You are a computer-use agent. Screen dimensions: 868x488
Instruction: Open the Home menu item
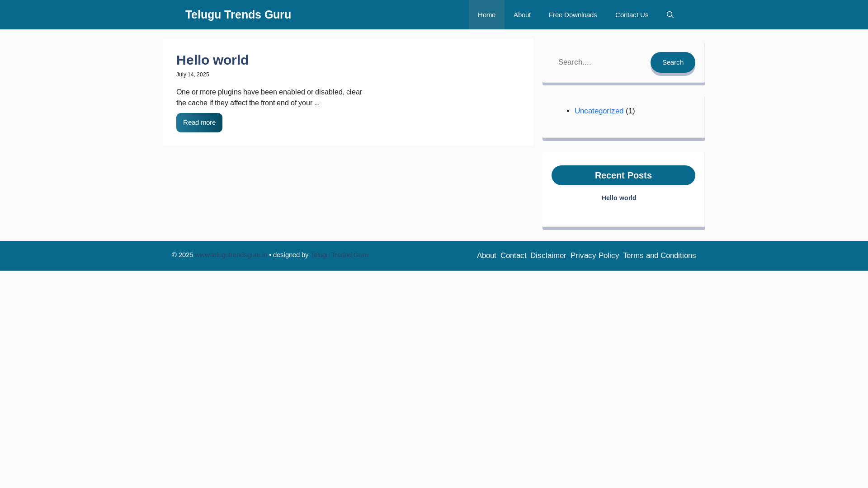pos(486,14)
